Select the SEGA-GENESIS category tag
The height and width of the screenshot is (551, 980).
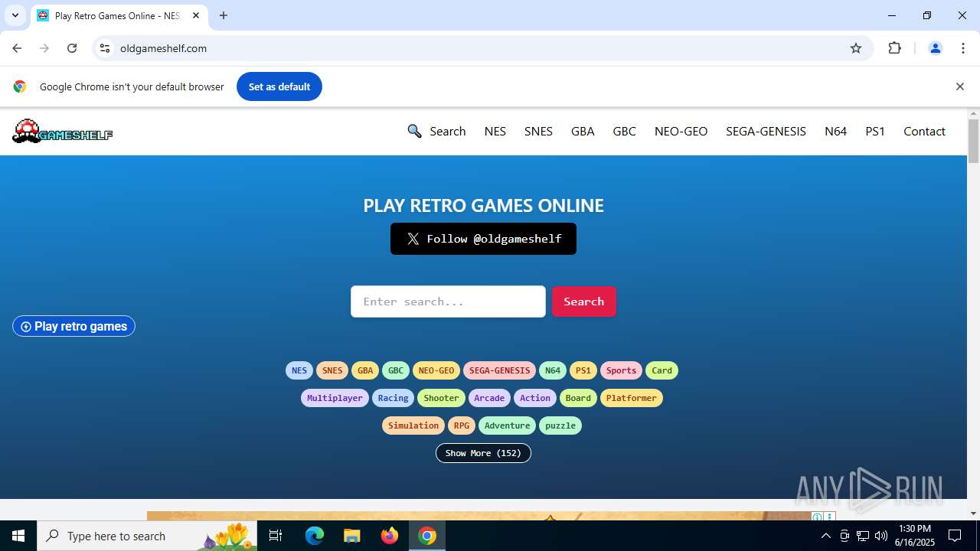coord(499,370)
